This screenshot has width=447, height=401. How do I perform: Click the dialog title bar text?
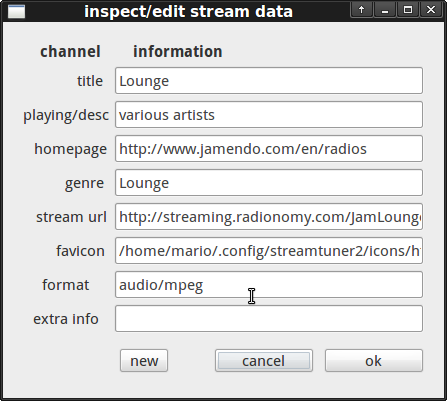click(x=188, y=12)
